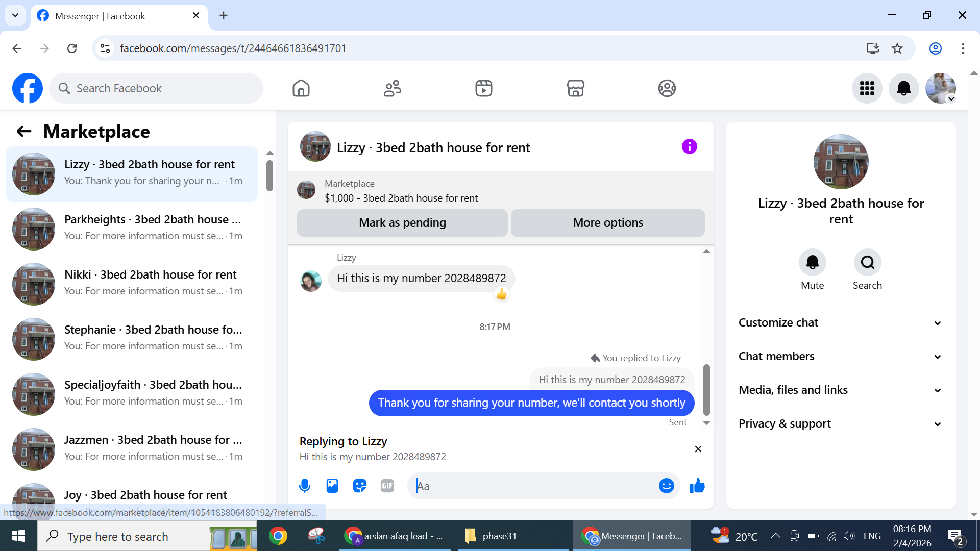Click the Mark as pending button
This screenshot has height=551, width=980.
(x=402, y=222)
